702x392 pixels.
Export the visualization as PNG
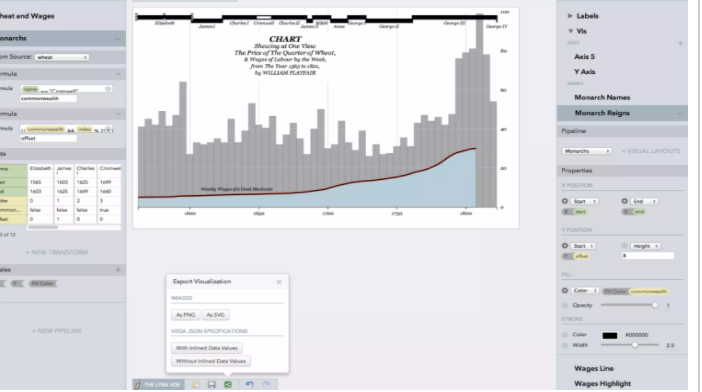point(185,315)
